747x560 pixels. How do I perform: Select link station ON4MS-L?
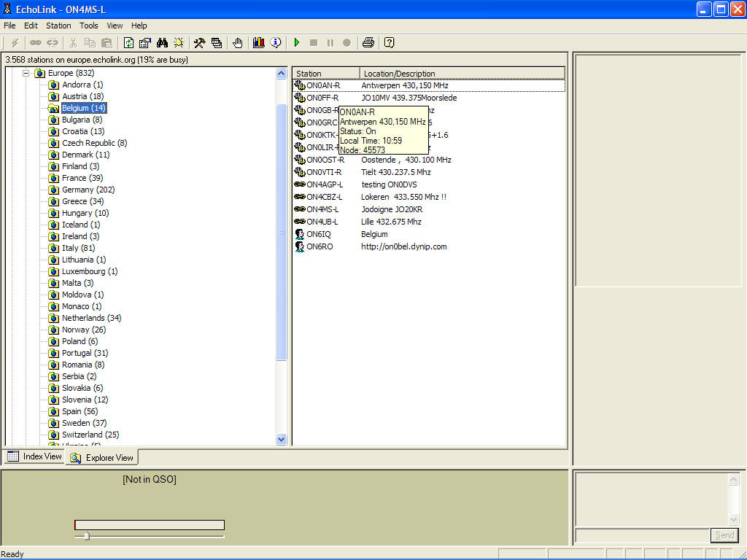tap(322, 209)
